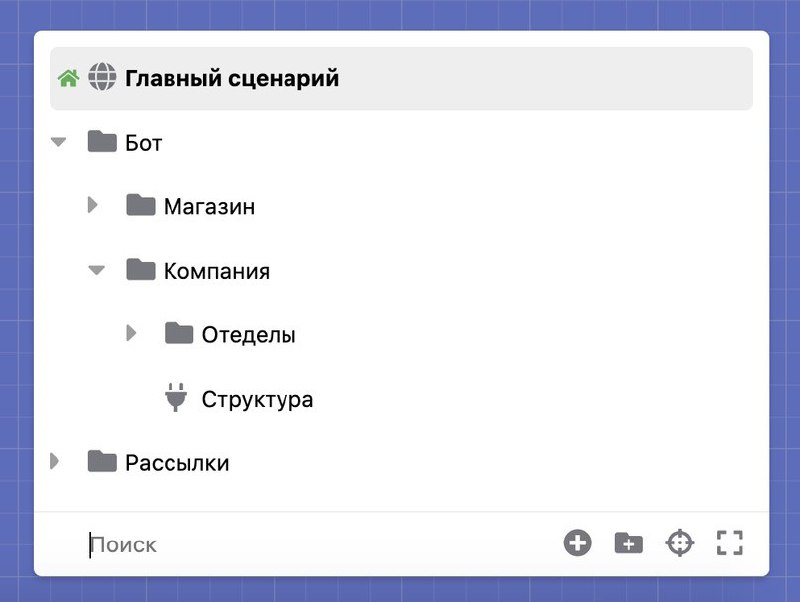
Task: Click the new folder icon
Action: coord(629,543)
